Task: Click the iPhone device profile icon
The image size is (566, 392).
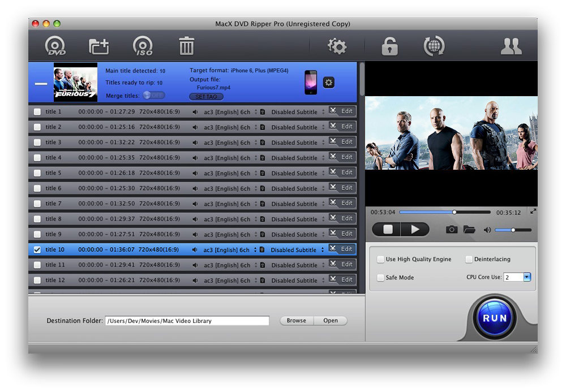Action: (x=311, y=83)
